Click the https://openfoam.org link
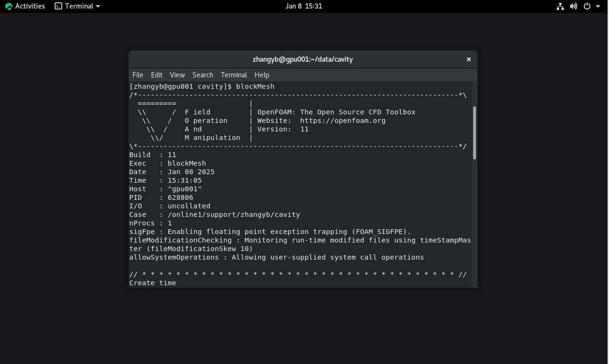 343,121
